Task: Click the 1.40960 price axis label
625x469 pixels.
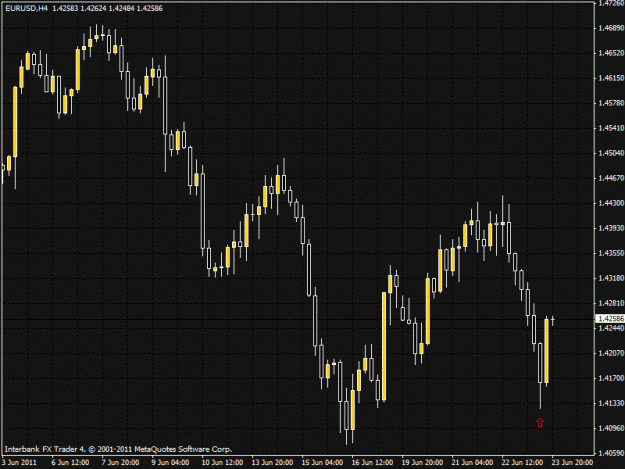Action: (611, 428)
